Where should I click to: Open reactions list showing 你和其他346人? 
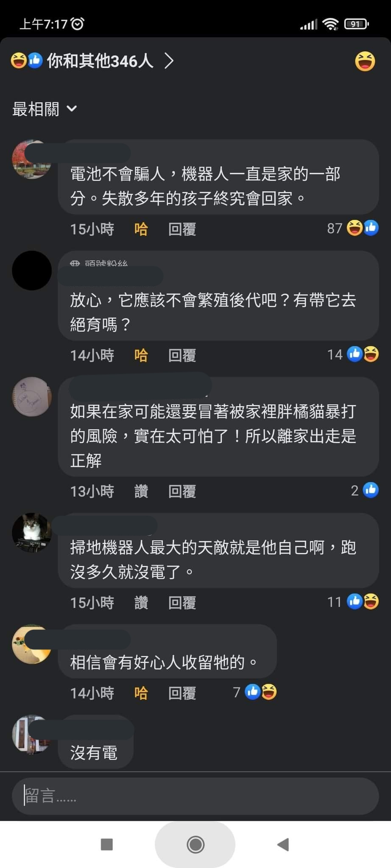point(92,61)
